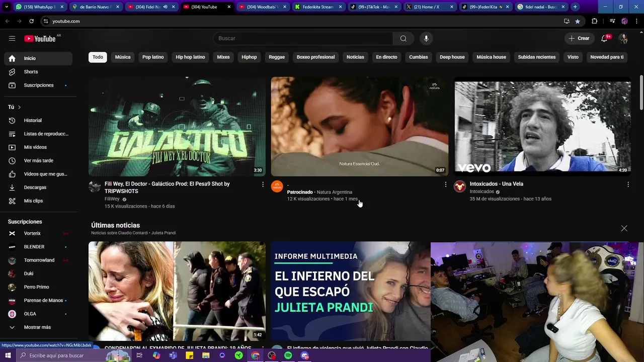
Task: Expand Mostrar más subscriptions
Action: [38, 327]
